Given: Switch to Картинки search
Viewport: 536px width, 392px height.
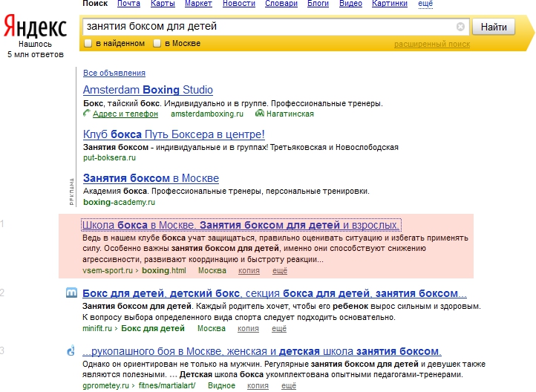Looking at the screenshot, I should pyautogui.click(x=389, y=4).
